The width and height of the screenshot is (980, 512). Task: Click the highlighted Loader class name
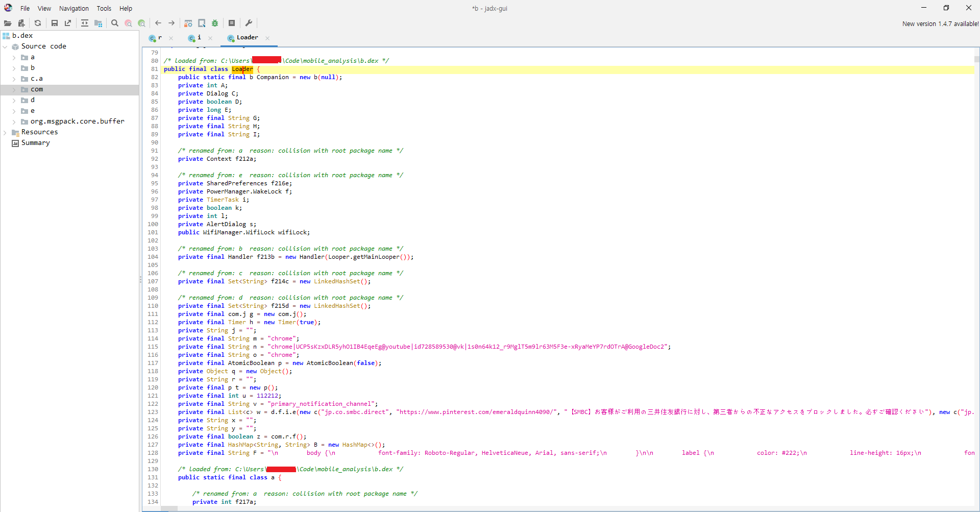tap(242, 69)
